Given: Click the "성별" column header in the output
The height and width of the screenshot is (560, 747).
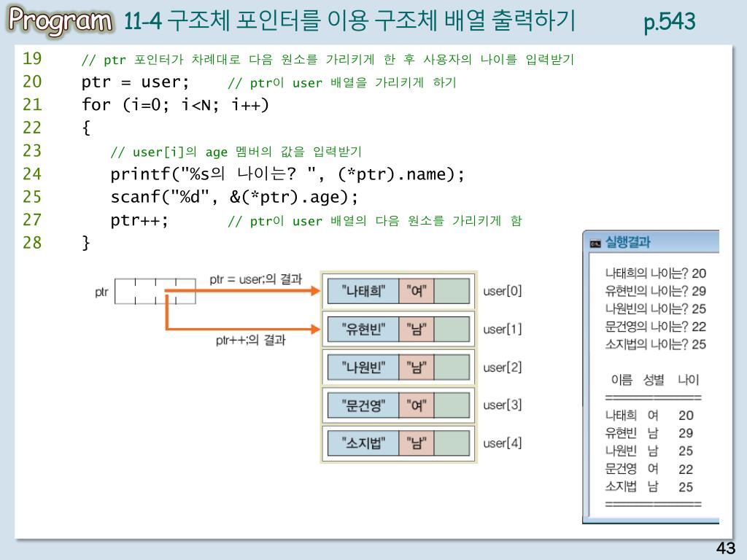Looking at the screenshot, I should click(654, 380).
